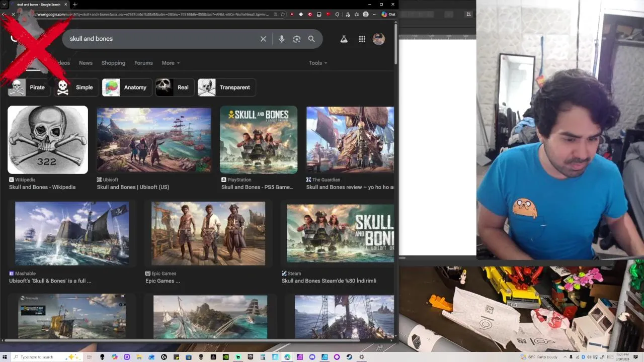Clear the search box with the X

pos(263,39)
